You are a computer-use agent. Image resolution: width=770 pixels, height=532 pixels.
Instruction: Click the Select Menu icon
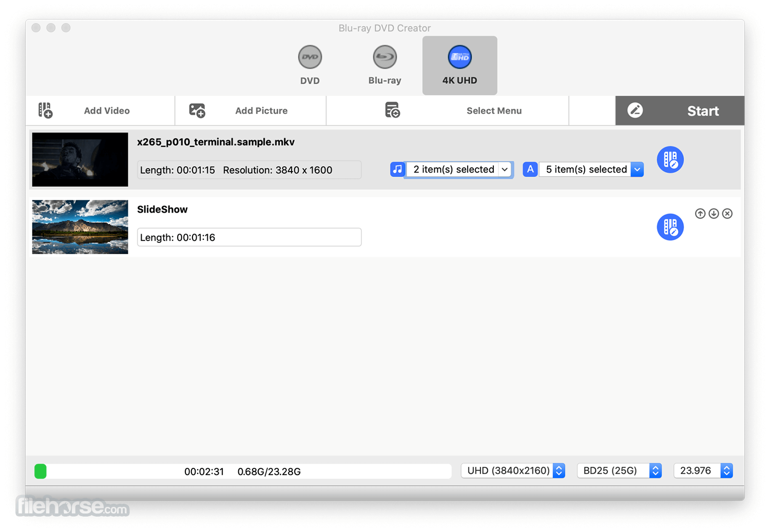[x=392, y=110]
